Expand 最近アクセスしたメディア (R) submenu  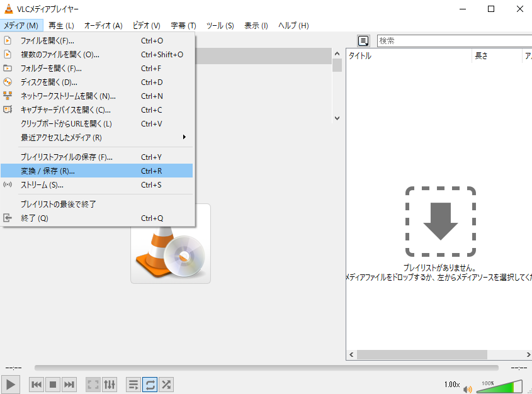click(x=97, y=138)
